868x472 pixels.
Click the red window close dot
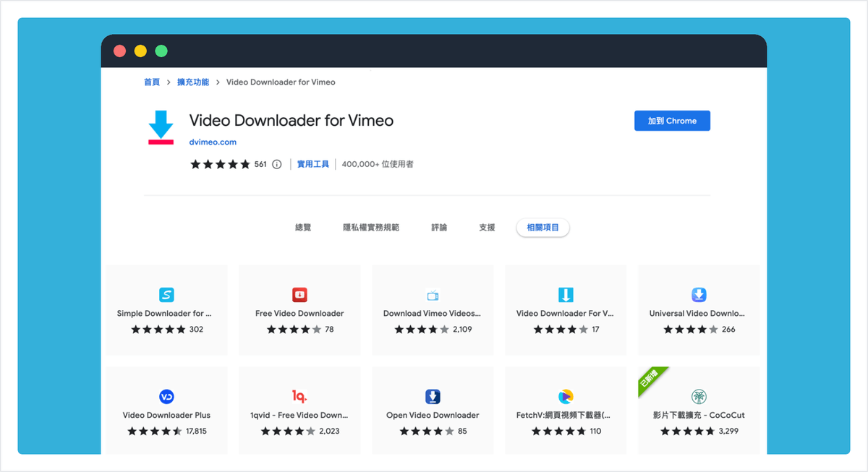coord(119,51)
